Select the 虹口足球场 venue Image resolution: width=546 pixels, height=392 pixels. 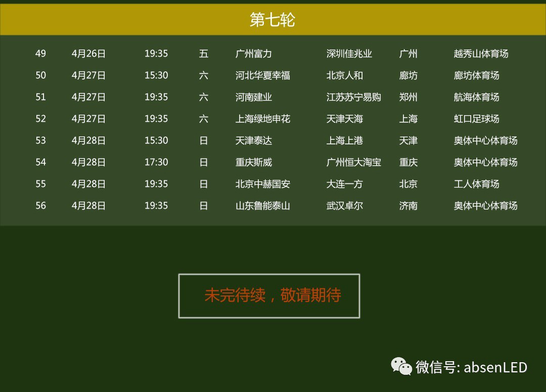(476, 119)
